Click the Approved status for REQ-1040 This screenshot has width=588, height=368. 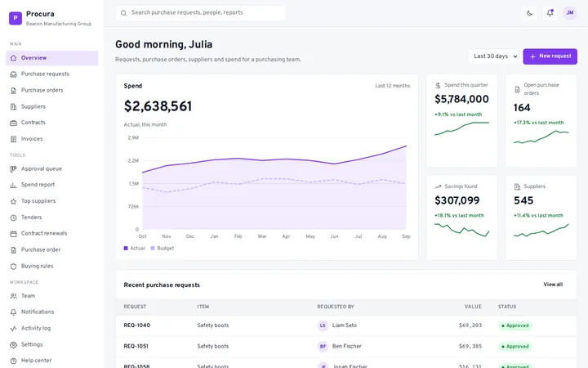[514, 325]
